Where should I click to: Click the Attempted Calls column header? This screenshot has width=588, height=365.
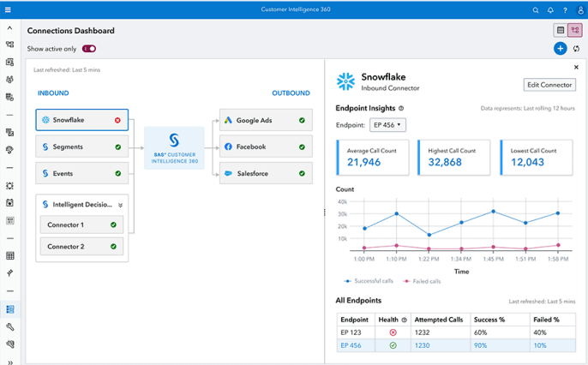[439, 320]
